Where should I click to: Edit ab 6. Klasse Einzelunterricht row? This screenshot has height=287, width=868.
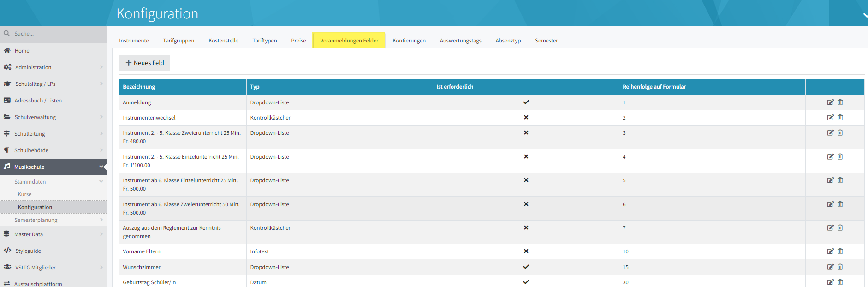pyautogui.click(x=830, y=180)
